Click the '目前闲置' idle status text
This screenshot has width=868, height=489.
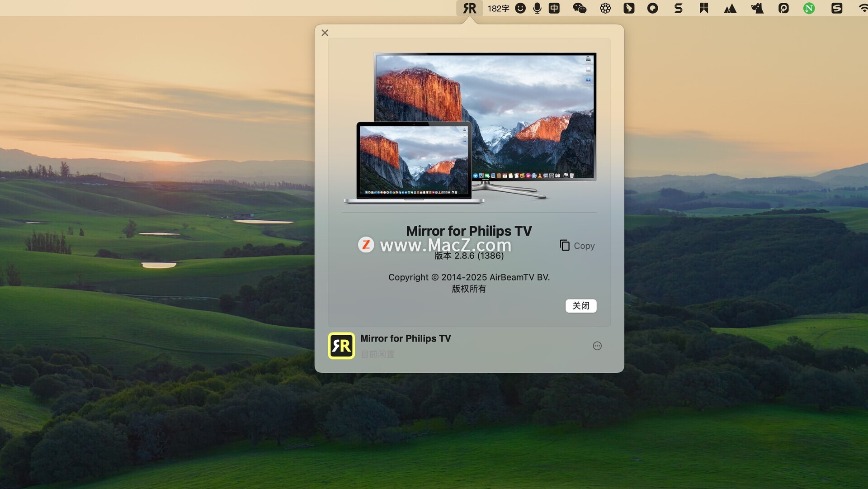[x=377, y=354]
